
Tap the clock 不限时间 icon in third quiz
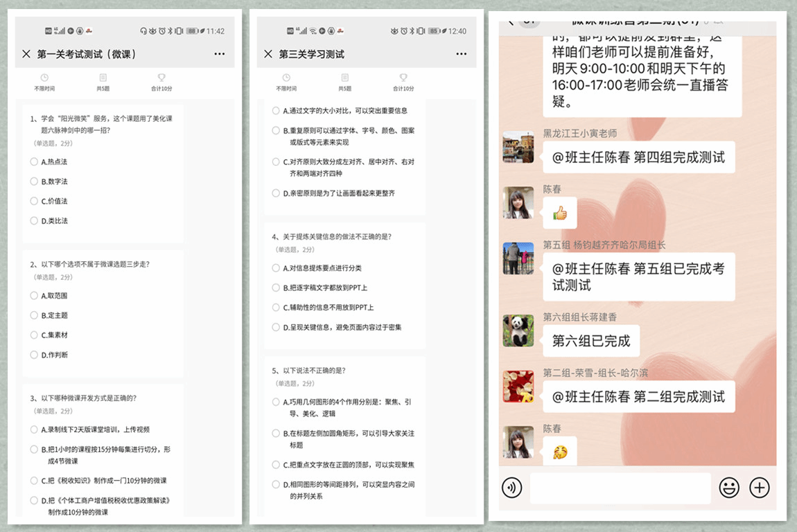286,78
